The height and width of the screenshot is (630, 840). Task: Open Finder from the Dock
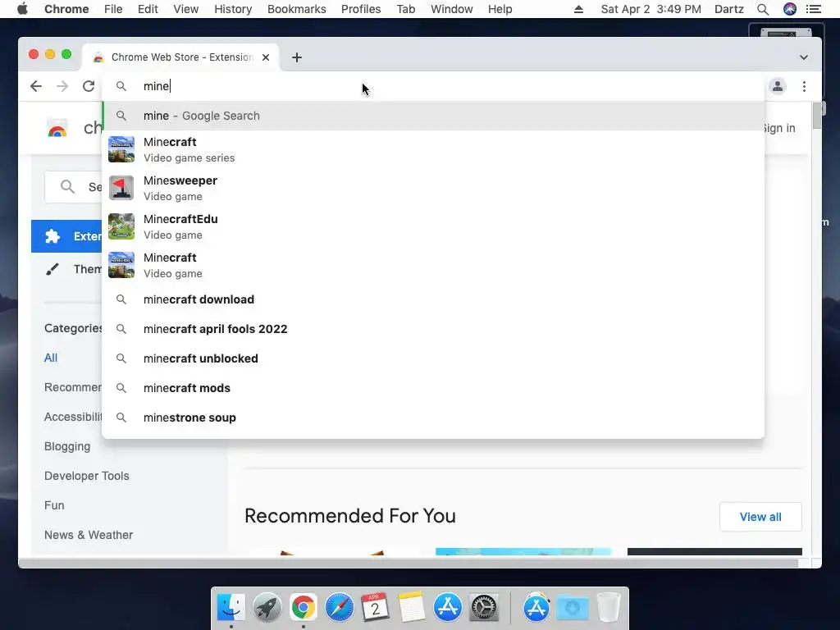click(x=231, y=607)
